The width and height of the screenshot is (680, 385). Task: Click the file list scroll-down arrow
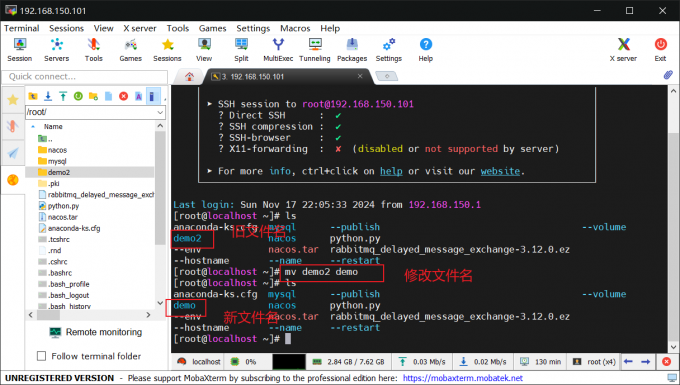(160, 303)
